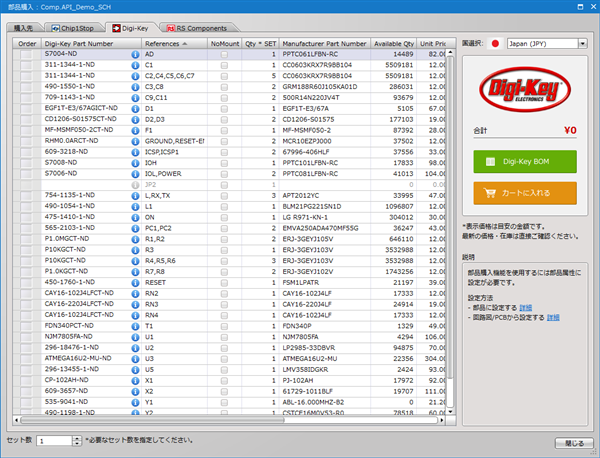The height and width of the screenshot is (458, 600).
Task: Click the NoMount column header
Action: (225, 44)
